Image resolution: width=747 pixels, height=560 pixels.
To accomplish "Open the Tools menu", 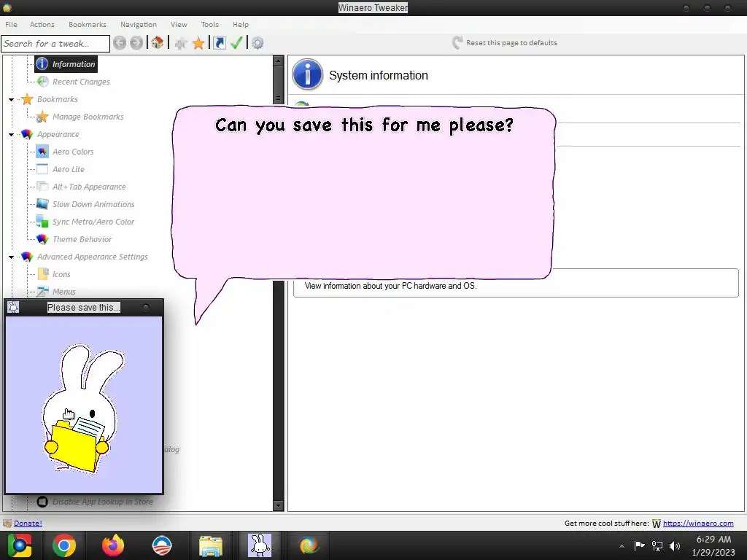I will point(209,24).
